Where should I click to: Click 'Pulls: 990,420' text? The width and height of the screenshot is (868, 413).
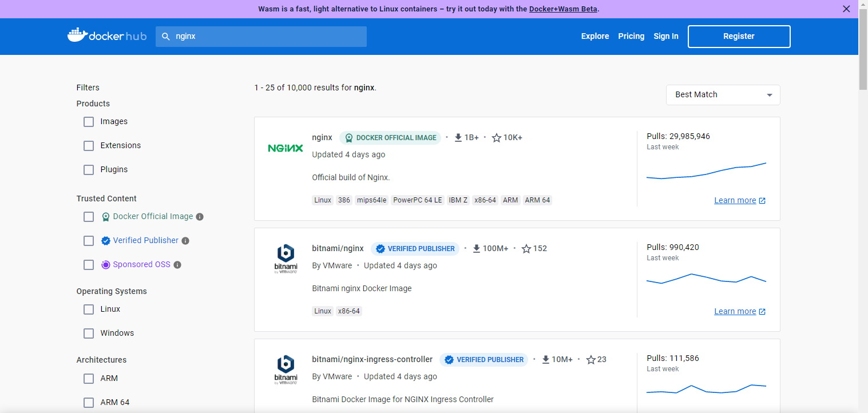[x=673, y=247]
